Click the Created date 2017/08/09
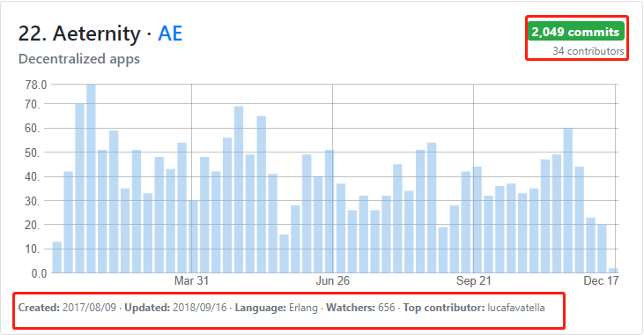This screenshot has height=335, width=644. click(x=89, y=308)
